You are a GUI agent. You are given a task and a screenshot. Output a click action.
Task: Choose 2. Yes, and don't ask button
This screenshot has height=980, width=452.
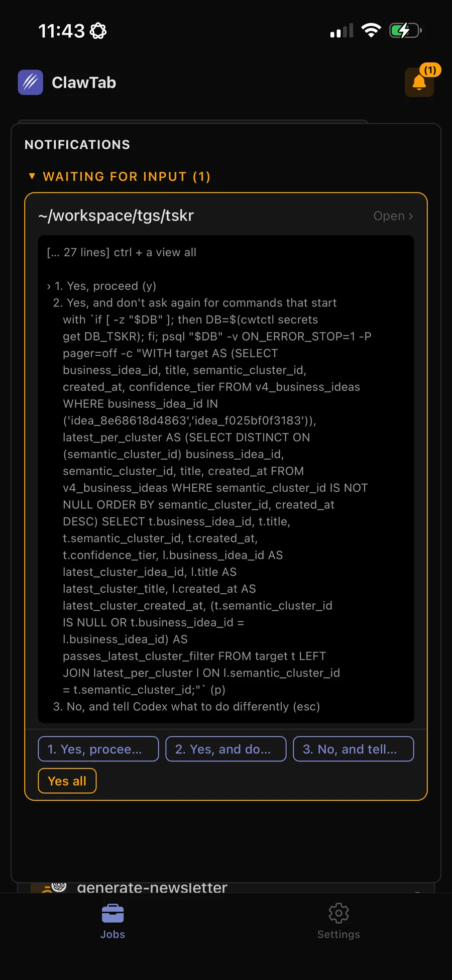coord(226,749)
